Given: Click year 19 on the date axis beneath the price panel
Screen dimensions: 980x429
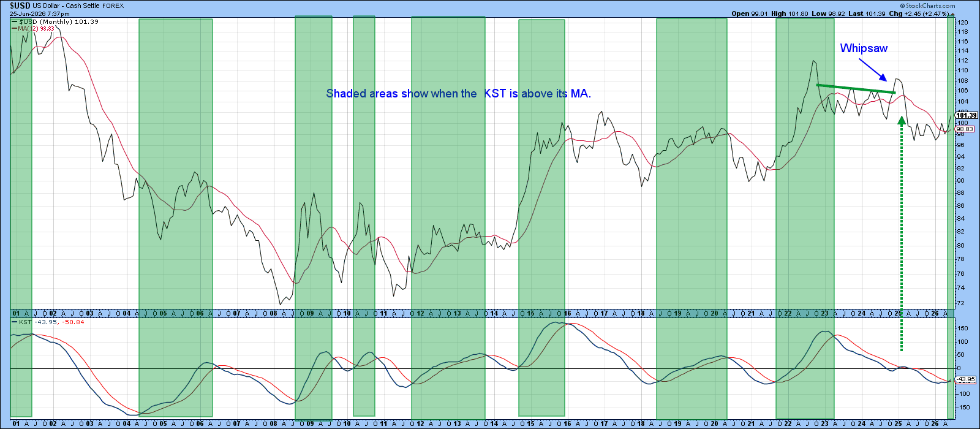Looking at the screenshot, I should (x=678, y=313).
